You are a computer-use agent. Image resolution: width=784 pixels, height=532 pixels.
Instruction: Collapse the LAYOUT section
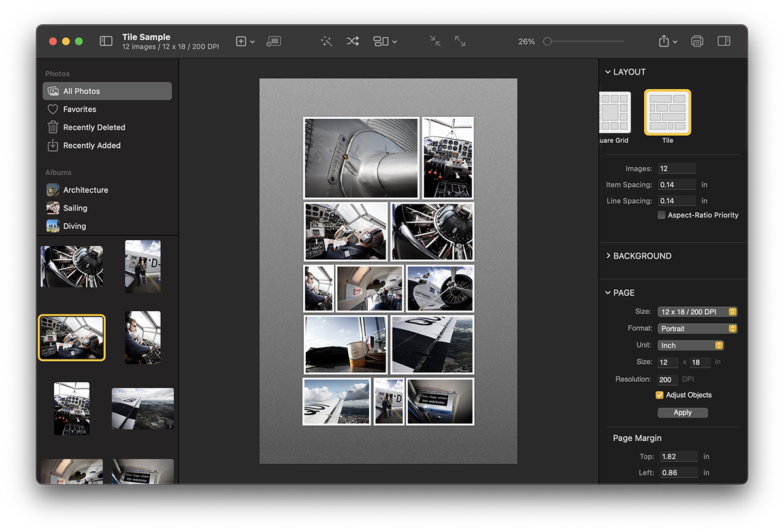click(608, 72)
